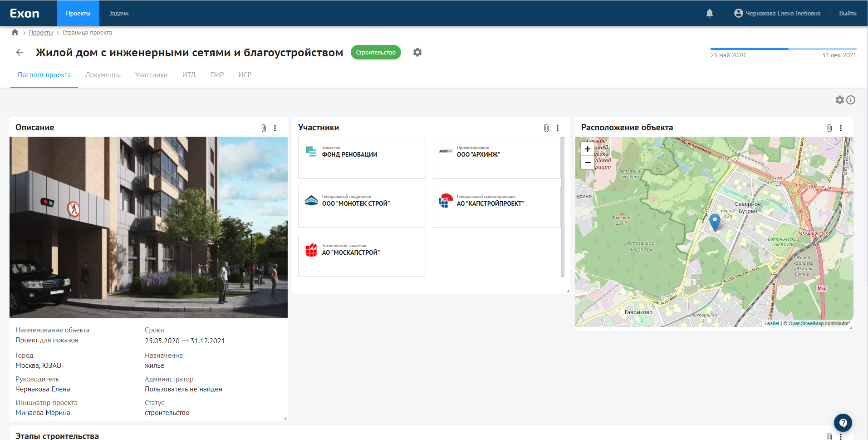
Task: Open three-dot menu in Участники panel
Action: click(x=558, y=128)
